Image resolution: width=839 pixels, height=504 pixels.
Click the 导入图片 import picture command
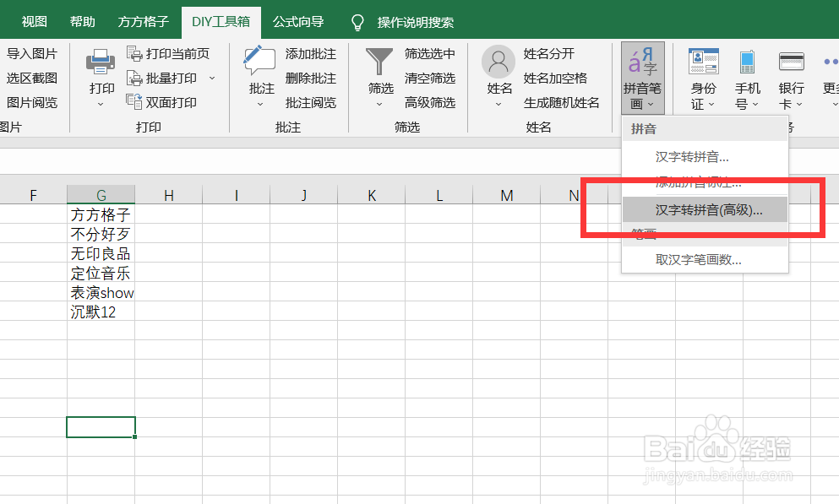click(x=34, y=52)
